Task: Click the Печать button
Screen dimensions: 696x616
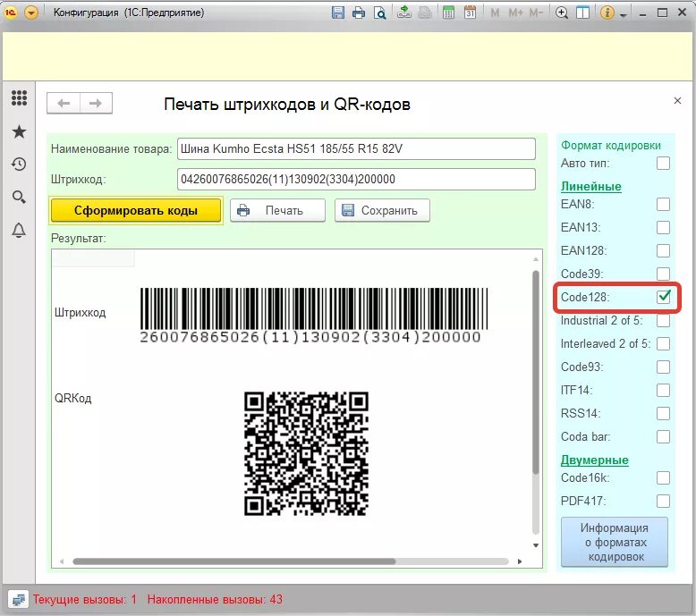Action: [277, 210]
